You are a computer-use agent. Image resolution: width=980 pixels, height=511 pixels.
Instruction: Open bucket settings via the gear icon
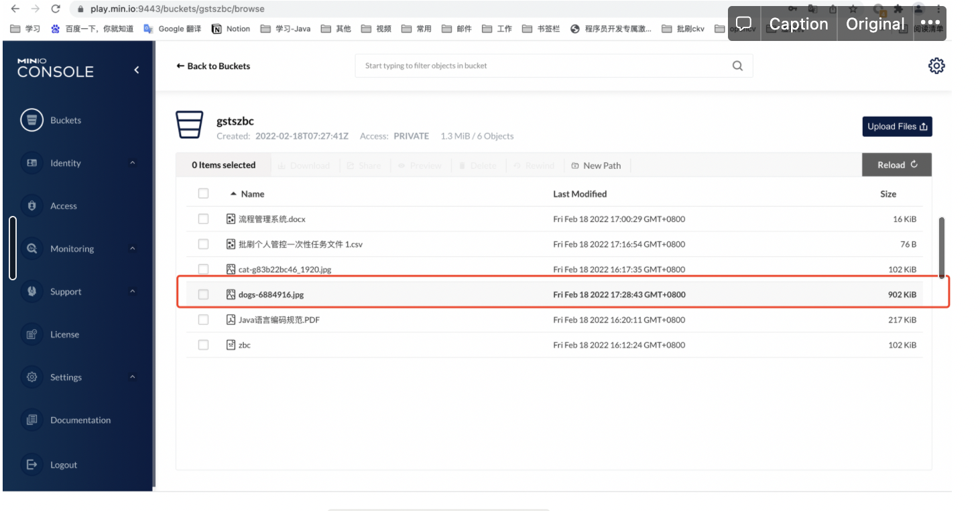(936, 66)
